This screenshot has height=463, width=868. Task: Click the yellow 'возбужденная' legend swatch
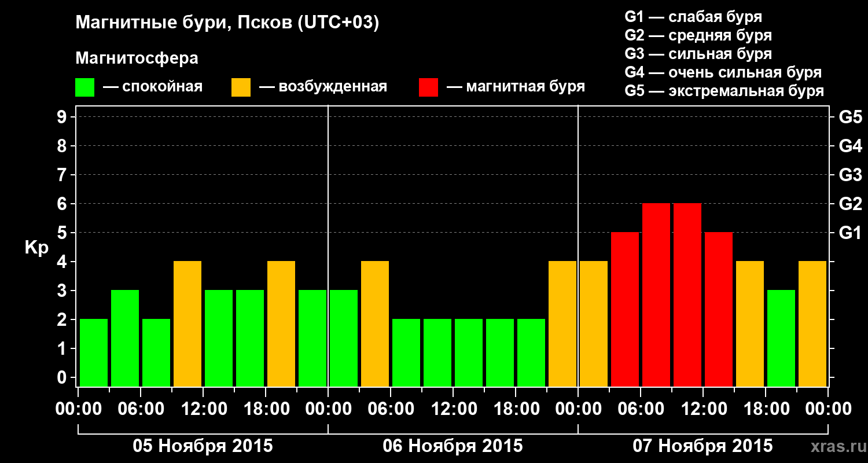(x=241, y=87)
